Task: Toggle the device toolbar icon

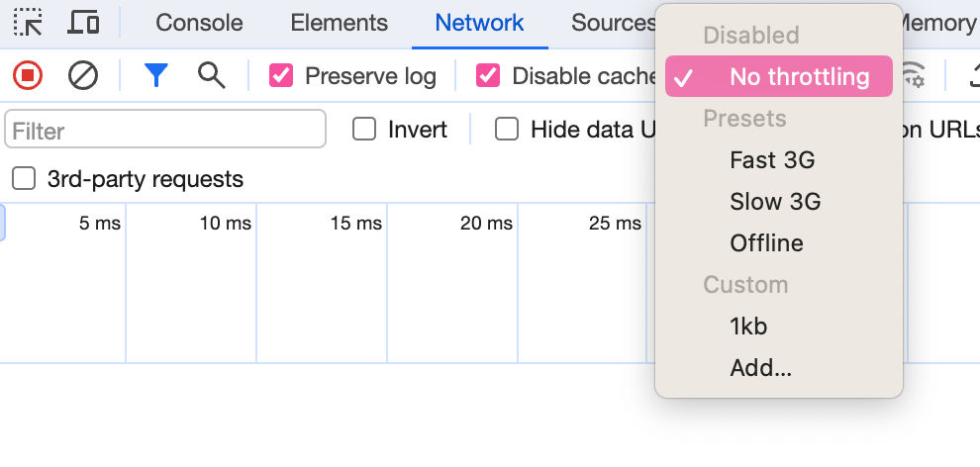Action: (84, 22)
